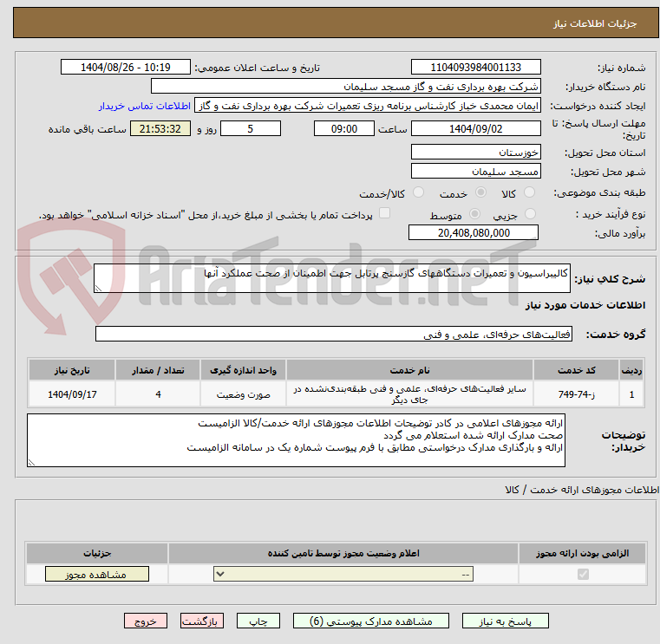Click the جزئیات اطلاعات نیاز page title
Screen dimensions: 660x644
coord(595,23)
